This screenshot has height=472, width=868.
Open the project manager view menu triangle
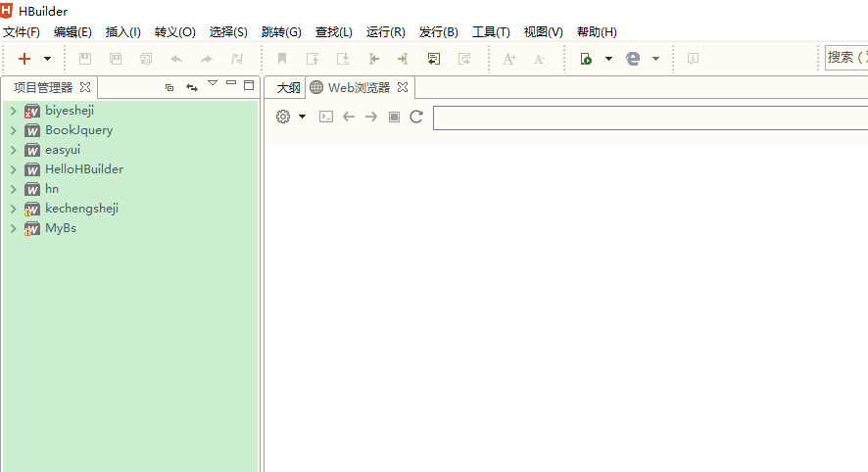[x=213, y=84]
